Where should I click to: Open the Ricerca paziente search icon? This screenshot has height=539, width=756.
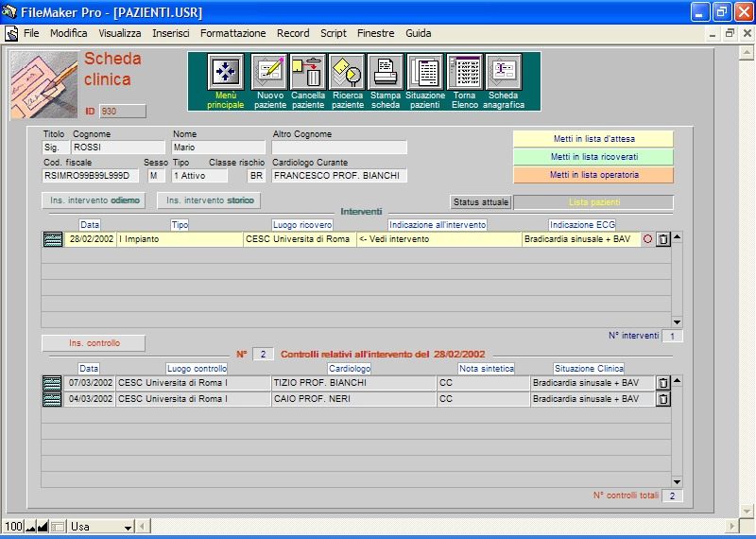pyautogui.click(x=347, y=72)
